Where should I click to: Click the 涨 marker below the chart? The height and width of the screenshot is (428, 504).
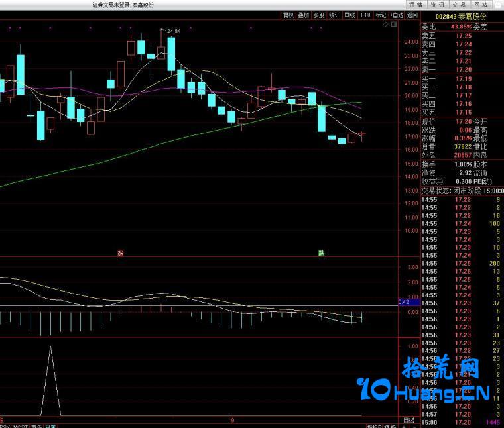[x=120, y=253]
